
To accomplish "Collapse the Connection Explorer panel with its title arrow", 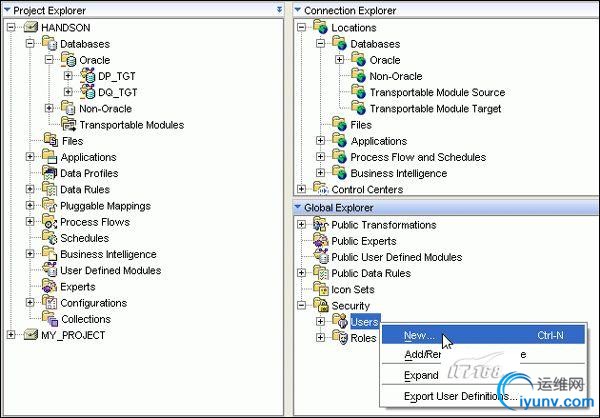I will point(298,10).
